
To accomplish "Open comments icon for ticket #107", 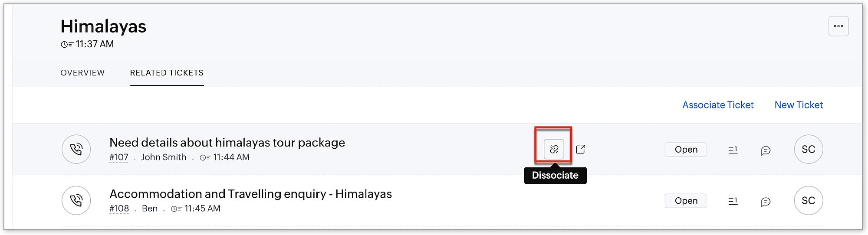I will coord(766,150).
